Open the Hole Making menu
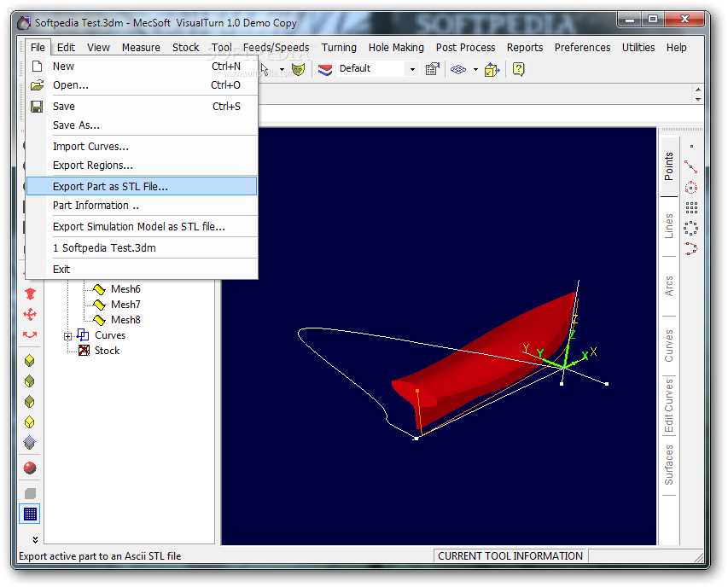Image resolution: width=728 pixels, height=587 pixels. point(396,47)
